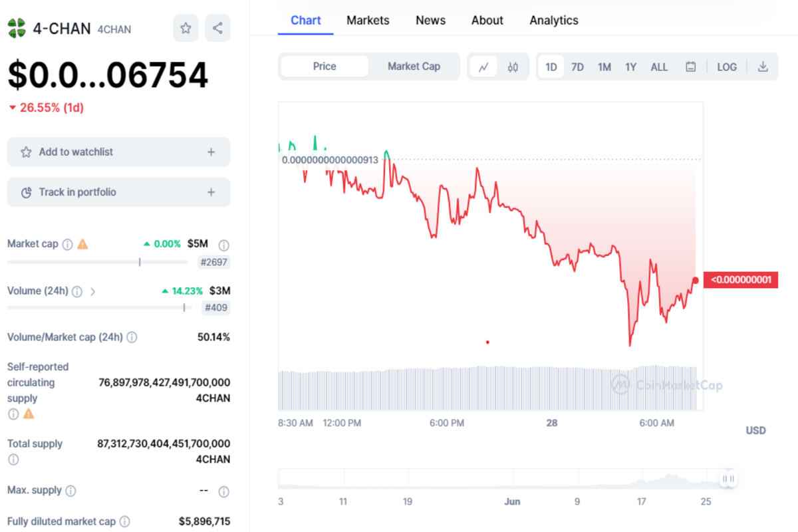
Task: Click info icon under circulating supply label
Action: tap(13, 414)
